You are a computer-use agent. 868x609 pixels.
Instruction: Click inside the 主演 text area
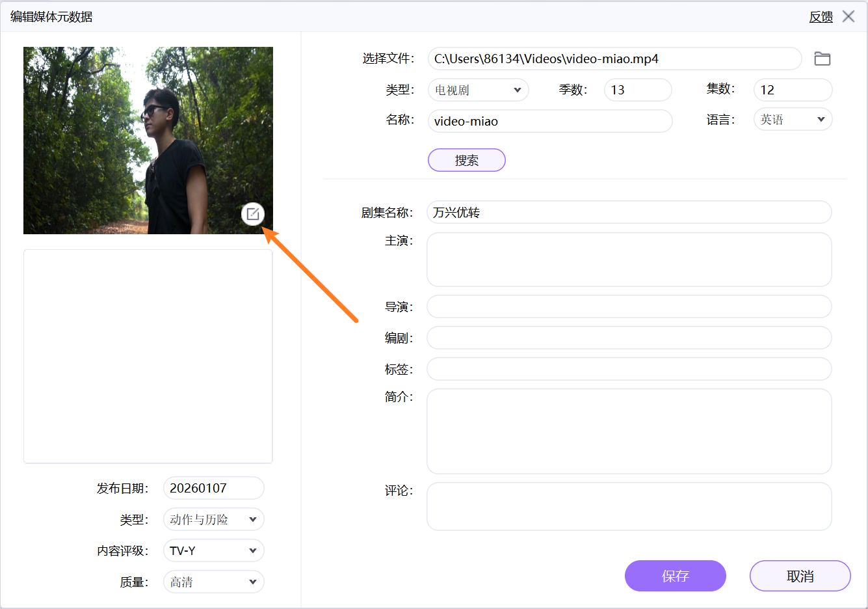[x=628, y=259]
